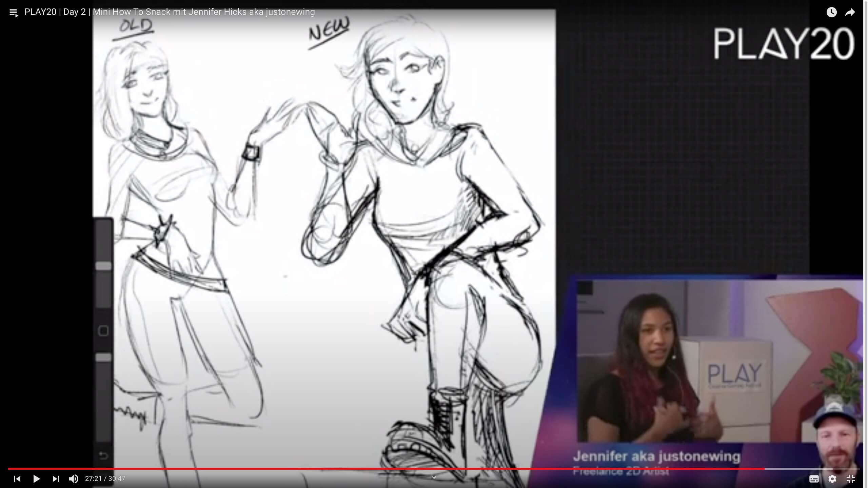Click the PLAY20 Day 2 video title

click(x=170, y=12)
